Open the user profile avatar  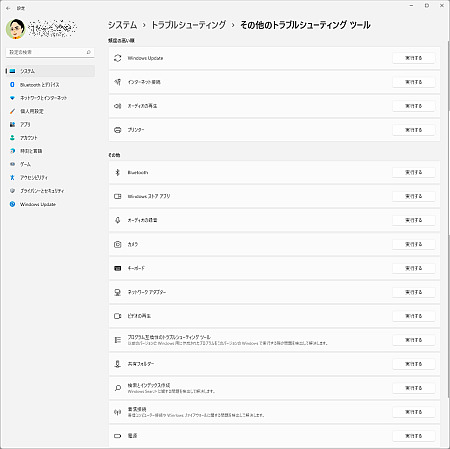click(x=16, y=29)
